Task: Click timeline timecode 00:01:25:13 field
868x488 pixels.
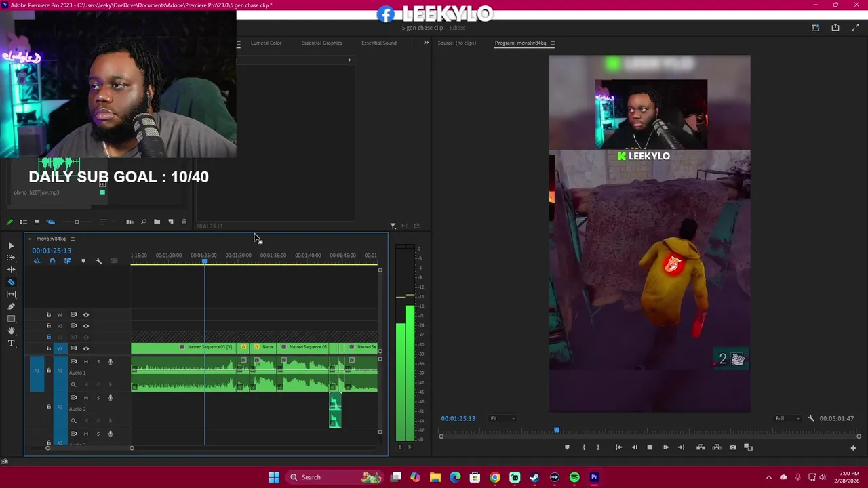Action: pos(52,251)
